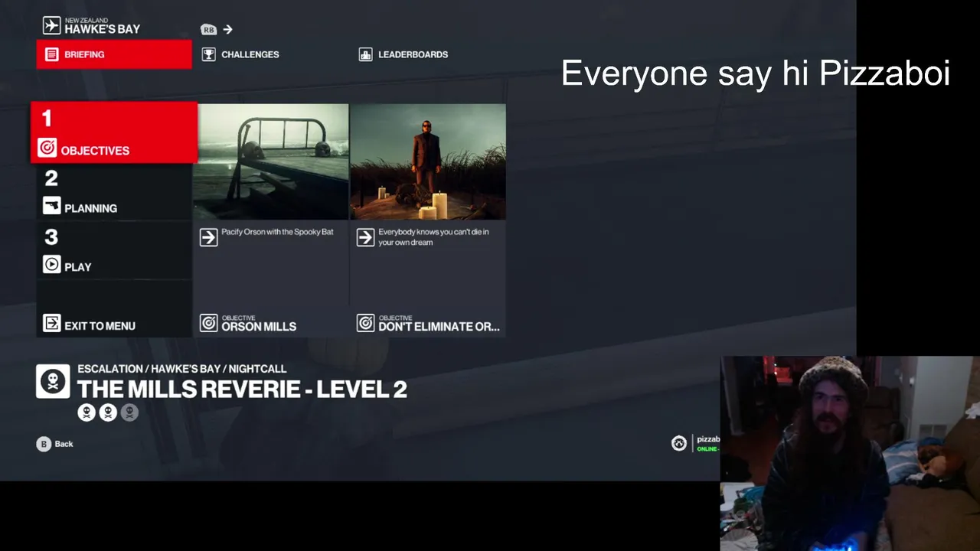Click the Hawke's Bay location title
Image resolution: width=980 pixels, height=551 pixels.
point(103,29)
